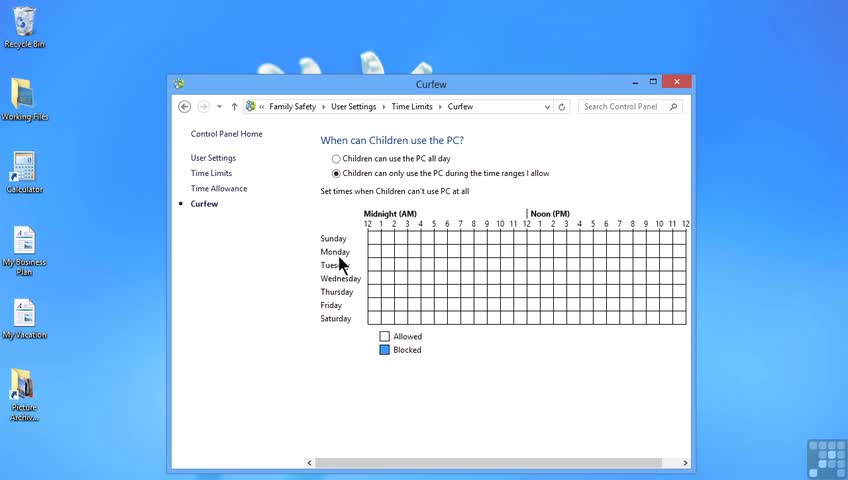This screenshot has height=480, width=848.
Task: Click 'Set times when Children can't use PC' text
Action: pyautogui.click(x=395, y=191)
